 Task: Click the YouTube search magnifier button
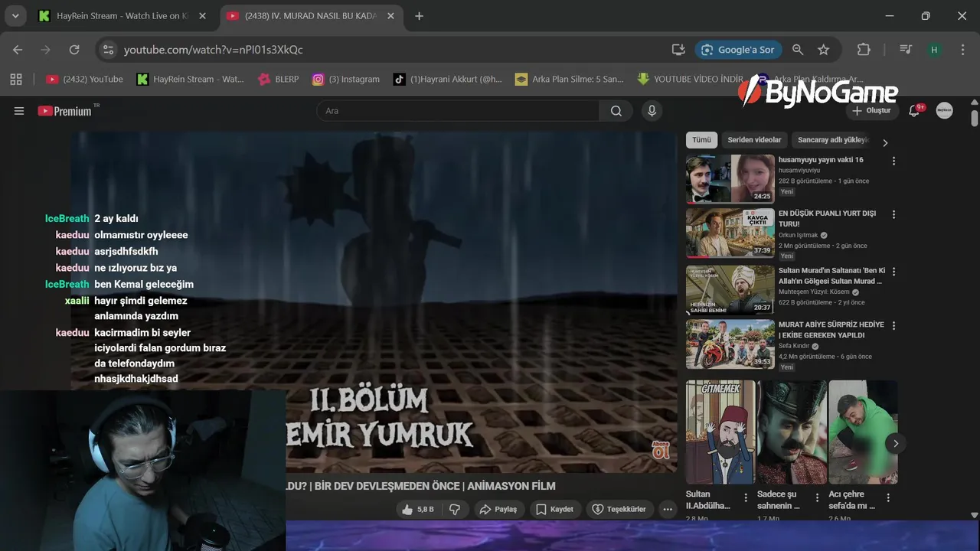[616, 111]
